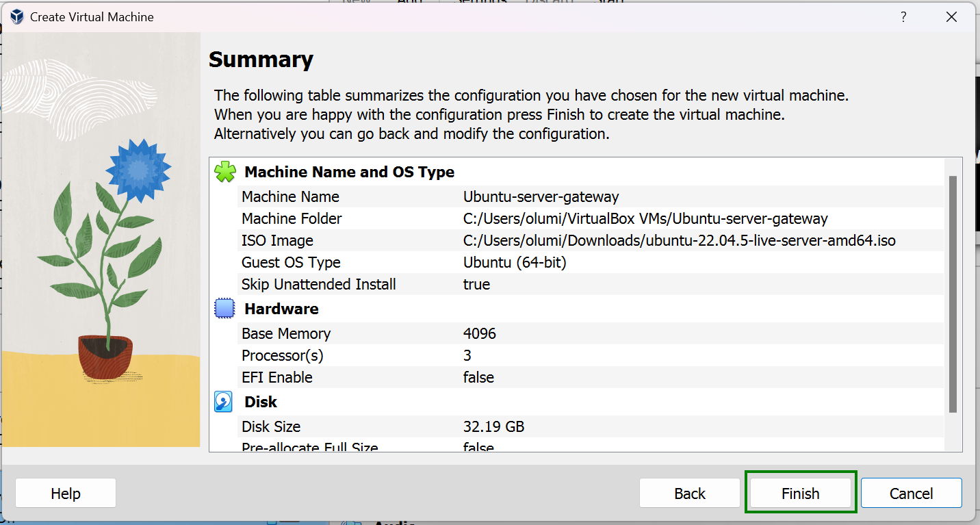Select the Machine Folder path value

click(645, 219)
